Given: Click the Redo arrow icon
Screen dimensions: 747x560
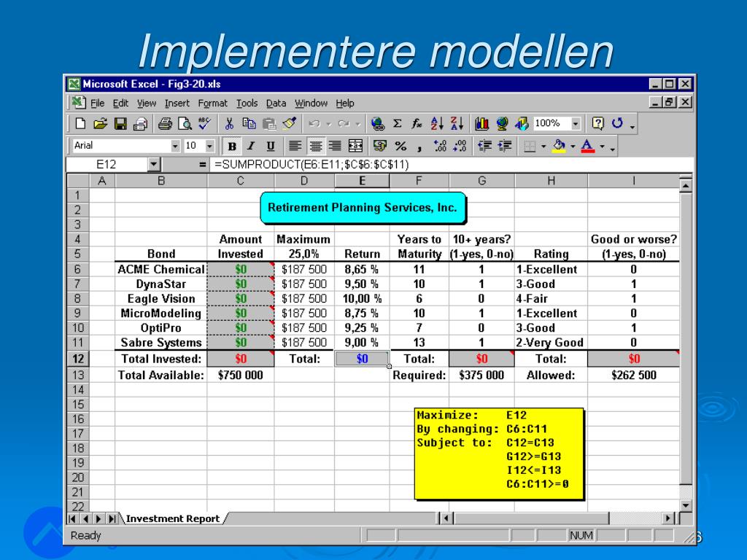Looking at the screenshot, I should (344, 124).
